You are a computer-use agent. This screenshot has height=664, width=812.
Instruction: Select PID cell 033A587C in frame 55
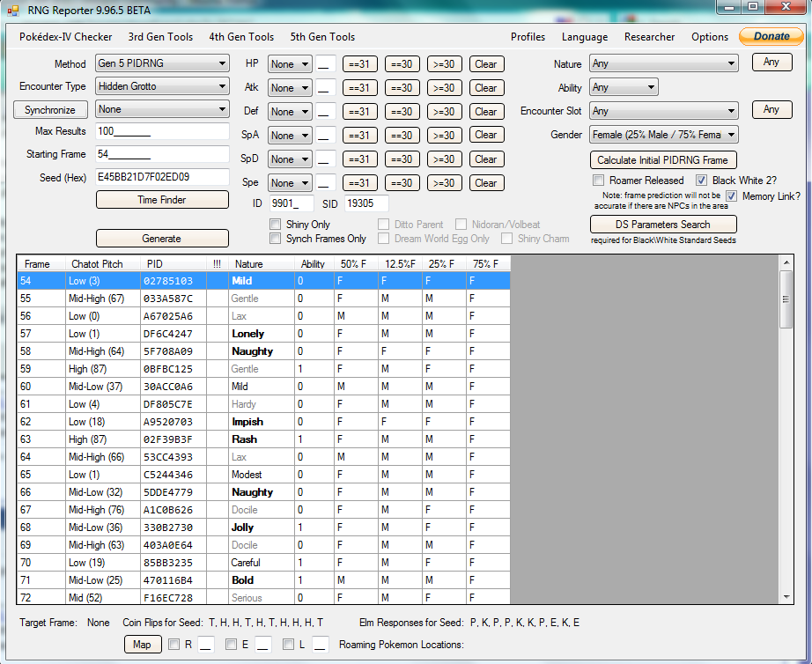(x=173, y=299)
